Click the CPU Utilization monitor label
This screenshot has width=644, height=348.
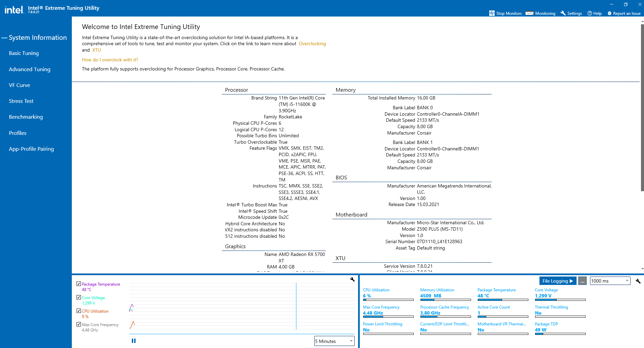point(376,290)
